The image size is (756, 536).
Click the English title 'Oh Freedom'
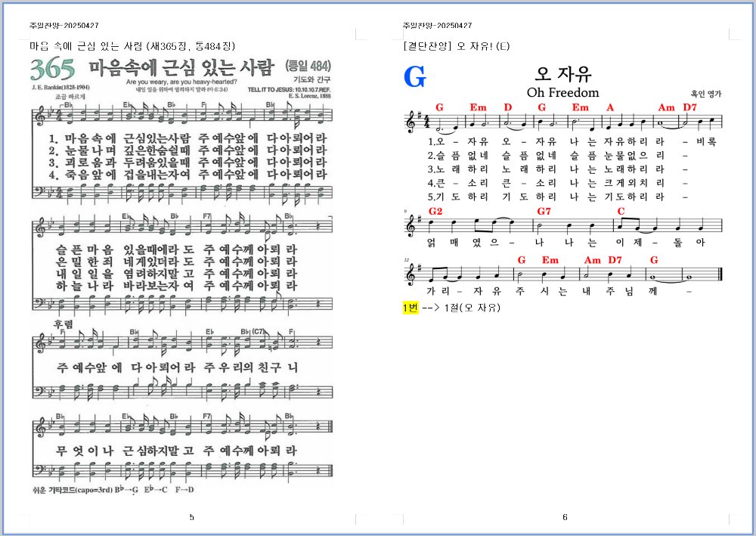562,92
